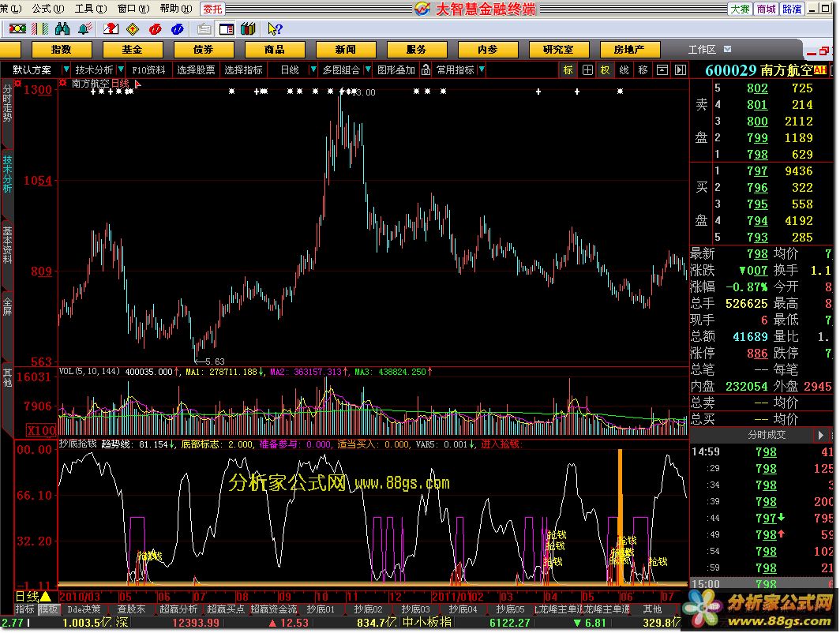Screen dimensions: 840x633
Task: Click 选择股票 toolbar item
Action: click(x=196, y=69)
